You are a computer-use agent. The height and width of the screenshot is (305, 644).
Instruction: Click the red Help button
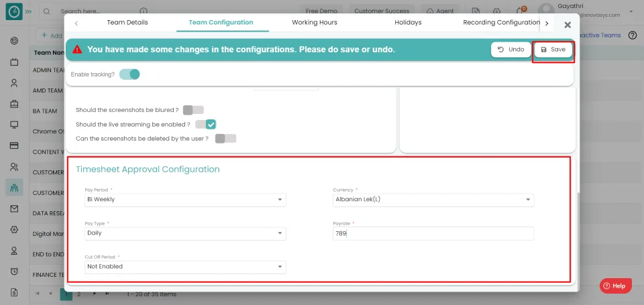[x=615, y=286]
